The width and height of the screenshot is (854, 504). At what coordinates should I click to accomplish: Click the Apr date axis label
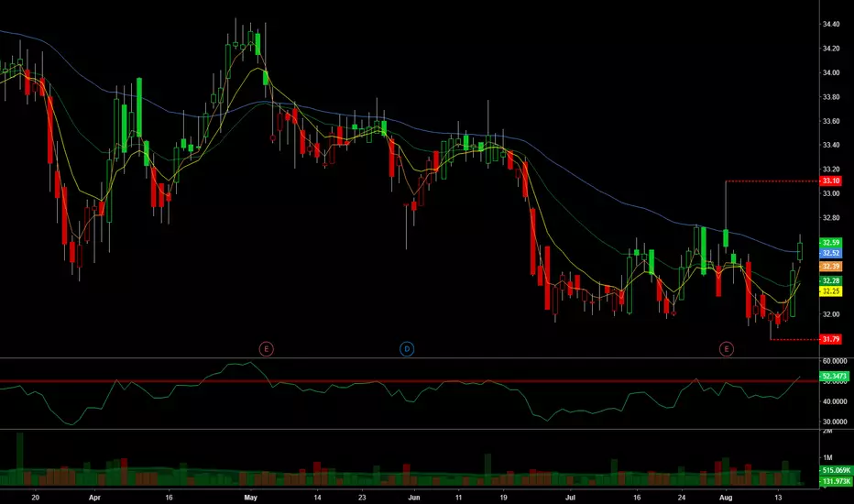pos(94,498)
